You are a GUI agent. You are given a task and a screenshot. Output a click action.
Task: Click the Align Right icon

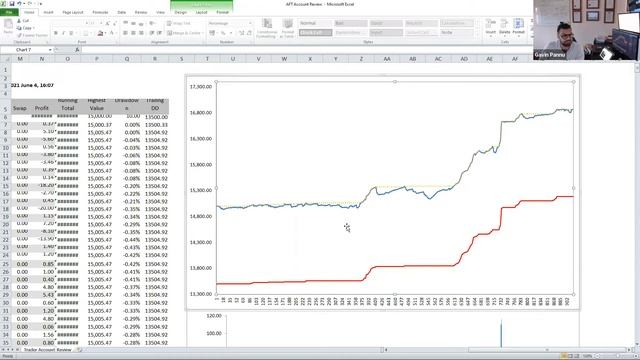pos(141,33)
